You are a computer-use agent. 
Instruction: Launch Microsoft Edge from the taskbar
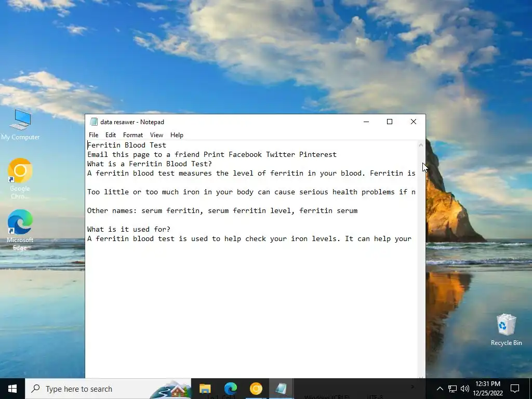[231, 389]
